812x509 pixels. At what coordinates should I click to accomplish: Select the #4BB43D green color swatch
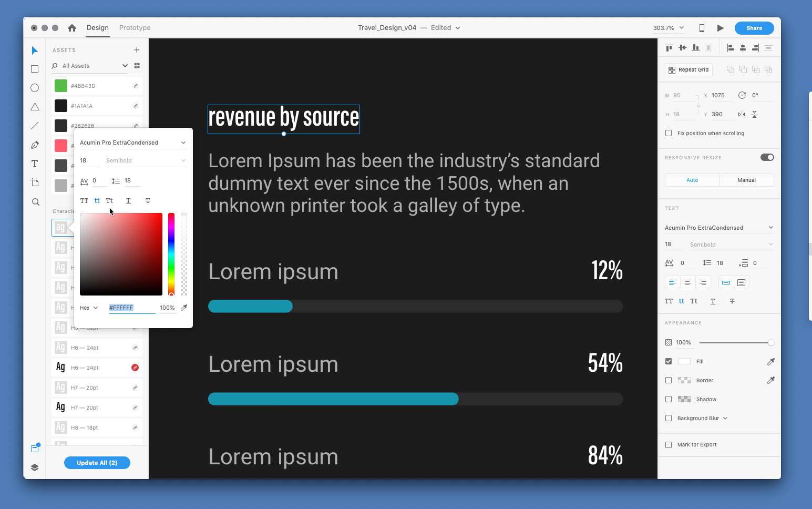(61, 86)
